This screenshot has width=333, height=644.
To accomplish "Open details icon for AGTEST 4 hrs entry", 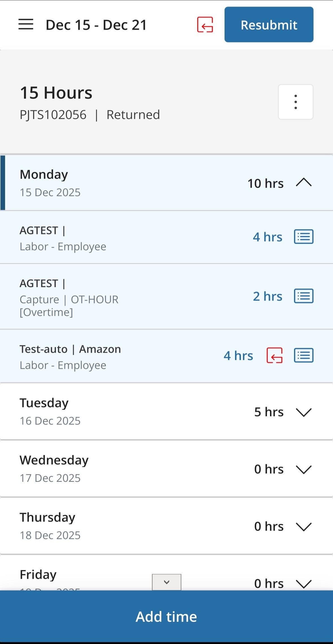I will pos(304,237).
